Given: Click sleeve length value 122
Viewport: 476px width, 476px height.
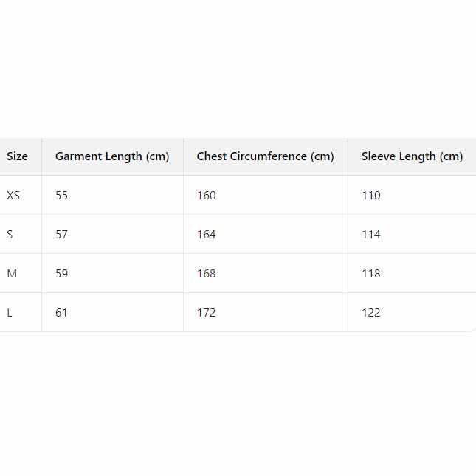Looking at the screenshot, I should 371,313.
